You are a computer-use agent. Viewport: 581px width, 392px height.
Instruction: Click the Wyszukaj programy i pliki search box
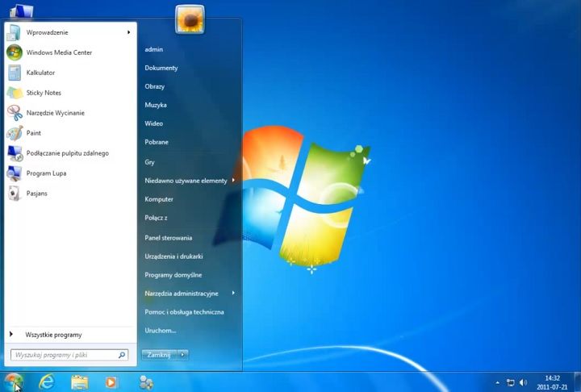(69, 355)
